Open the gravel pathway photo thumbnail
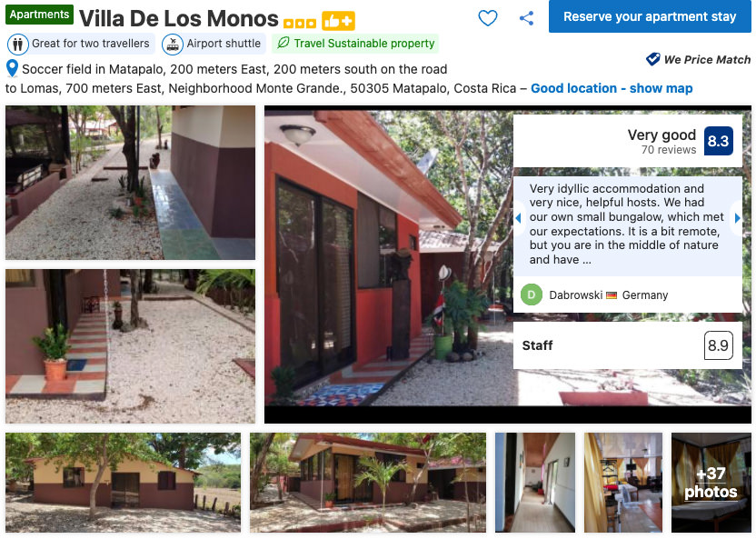 click(130, 183)
